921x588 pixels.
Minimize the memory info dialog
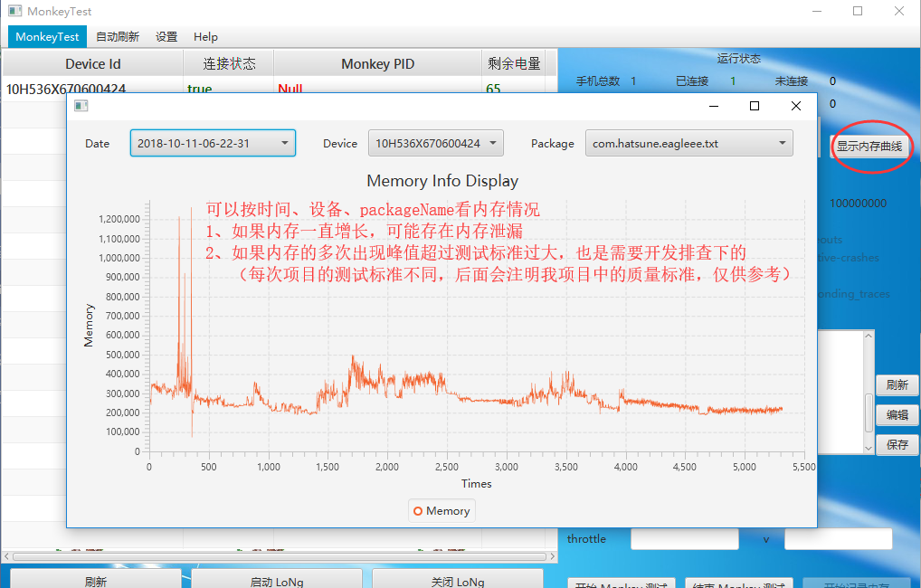click(x=714, y=106)
